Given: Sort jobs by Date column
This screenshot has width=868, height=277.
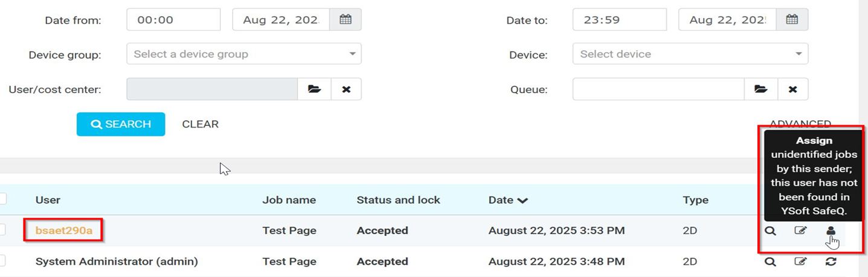Looking at the screenshot, I should coord(507,200).
